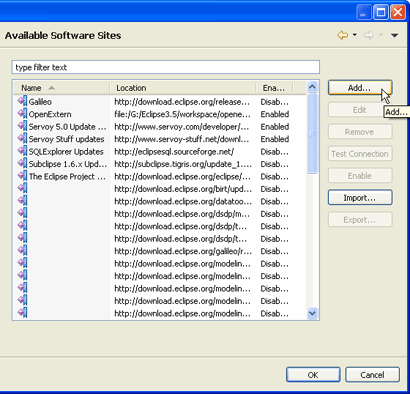Click the subclipse.tigris.org/update location
Screen dimensions: 410x394
(x=183, y=164)
